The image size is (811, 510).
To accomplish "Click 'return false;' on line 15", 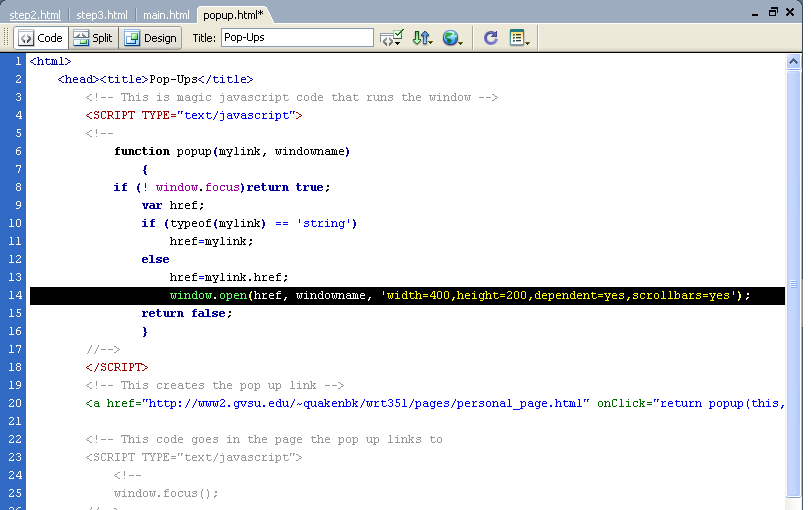I will [187, 313].
